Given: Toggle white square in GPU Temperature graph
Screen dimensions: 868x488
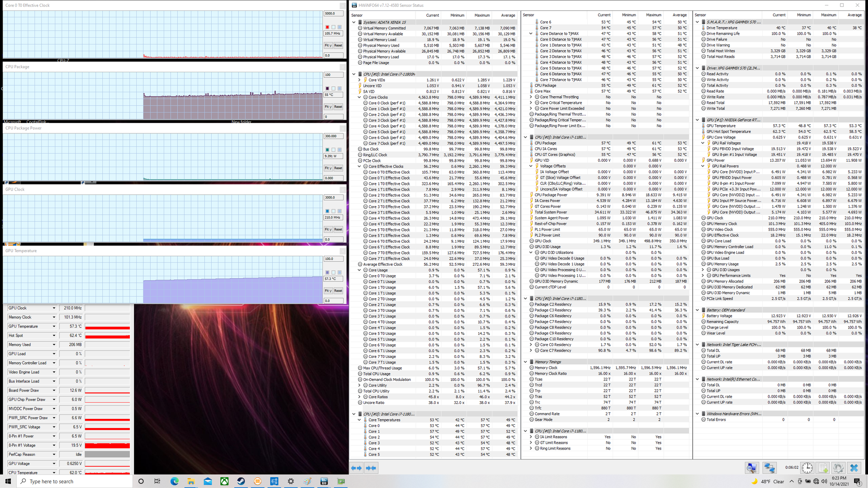Looking at the screenshot, I should (334, 272).
